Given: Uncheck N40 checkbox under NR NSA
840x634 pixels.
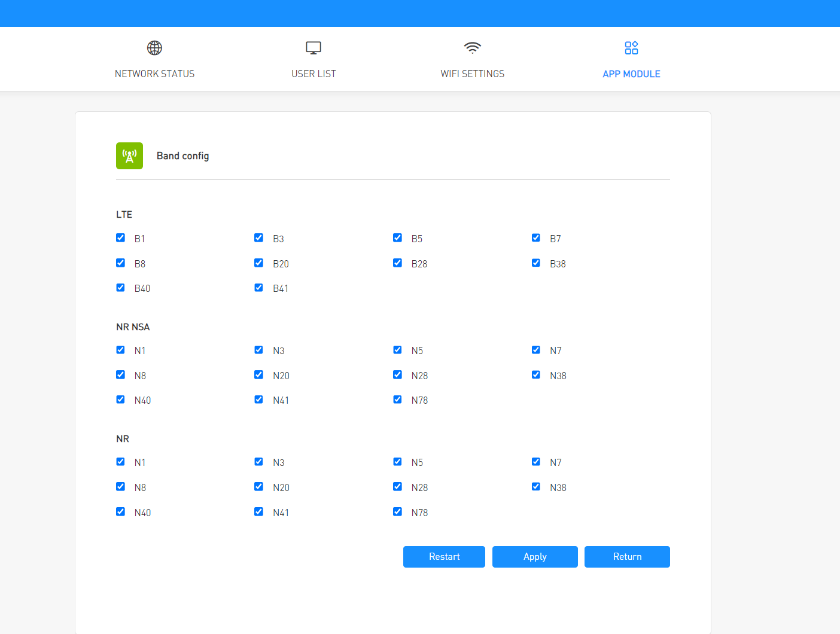Looking at the screenshot, I should 120,399.
